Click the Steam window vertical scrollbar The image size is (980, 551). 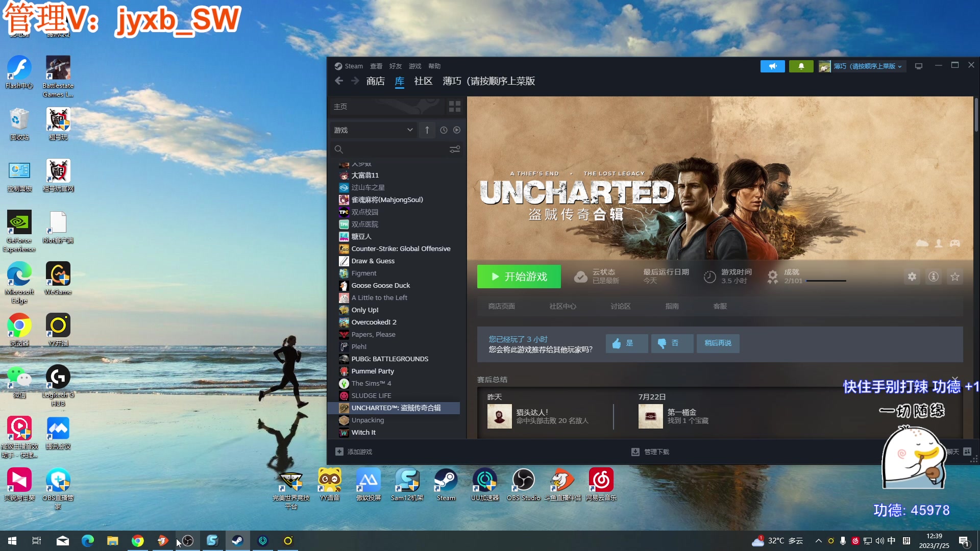point(976,115)
